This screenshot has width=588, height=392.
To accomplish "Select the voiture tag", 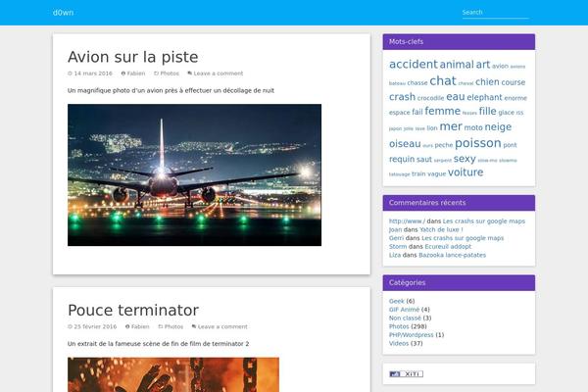I will pyautogui.click(x=465, y=172).
